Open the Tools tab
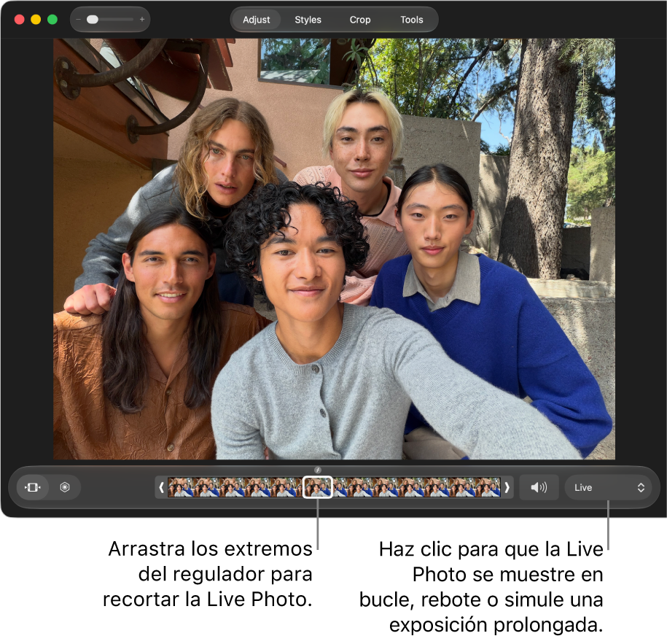The image size is (667, 644). (411, 20)
